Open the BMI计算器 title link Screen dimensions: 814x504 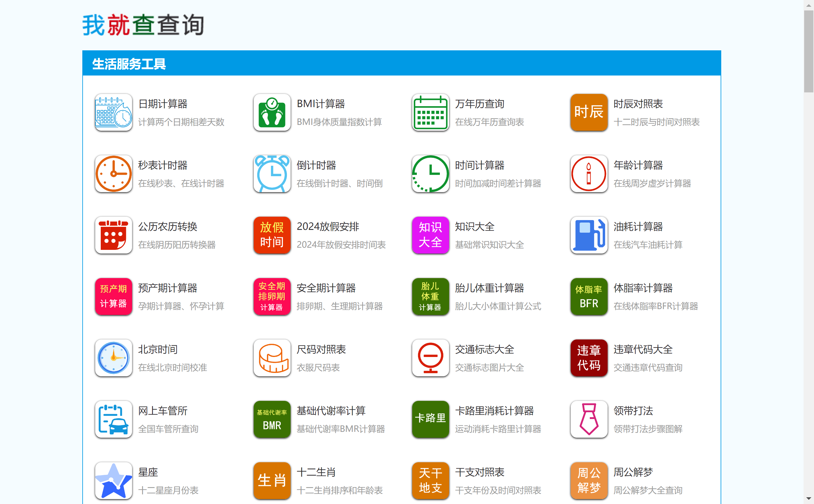[x=321, y=104]
